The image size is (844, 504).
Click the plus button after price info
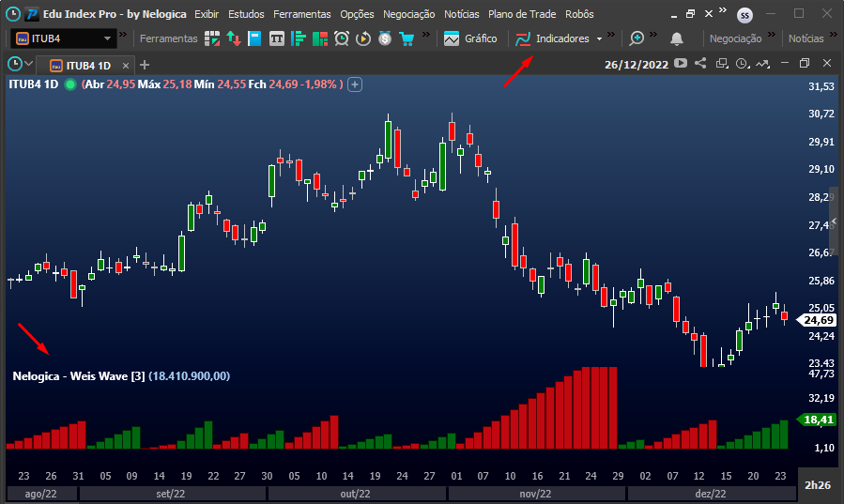click(x=355, y=84)
